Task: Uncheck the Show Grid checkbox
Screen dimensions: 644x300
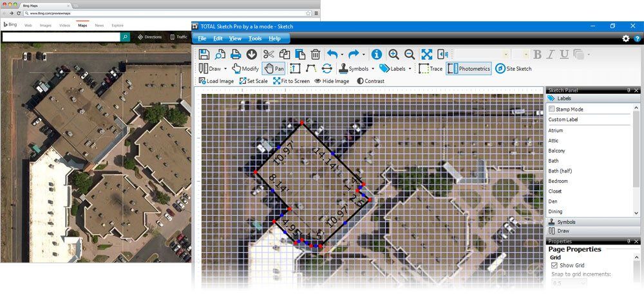Action: pyautogui.click(x=554, y=265)
